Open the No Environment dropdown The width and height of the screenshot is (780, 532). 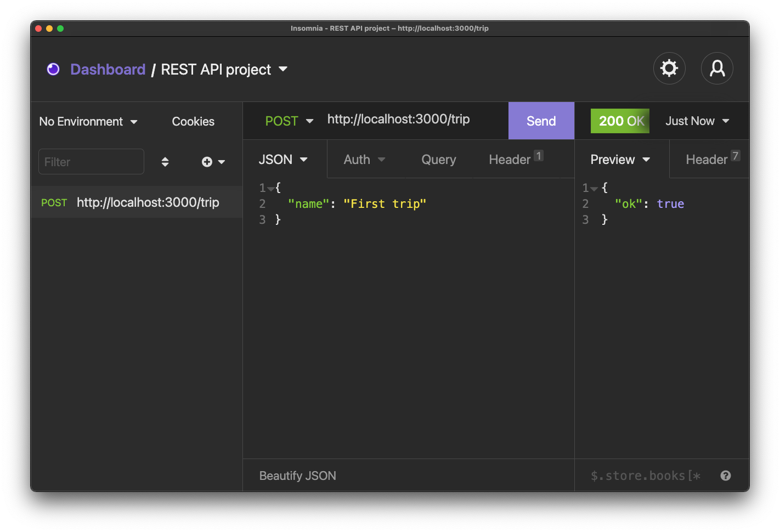click(88, 122)
